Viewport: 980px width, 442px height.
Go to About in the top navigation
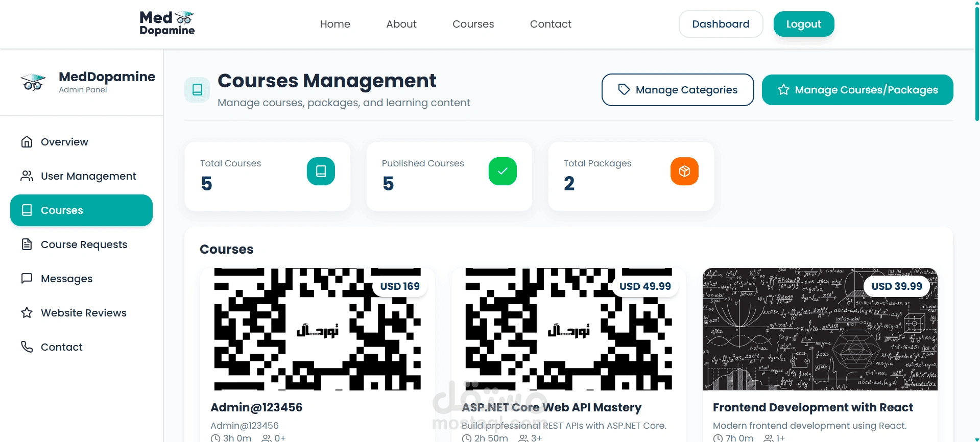click(401, 24)
